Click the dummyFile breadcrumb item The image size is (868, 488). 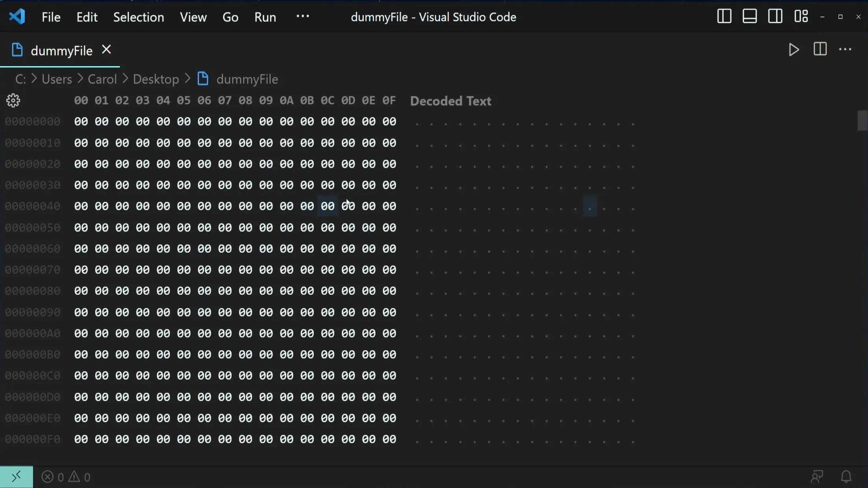point(247,79)
